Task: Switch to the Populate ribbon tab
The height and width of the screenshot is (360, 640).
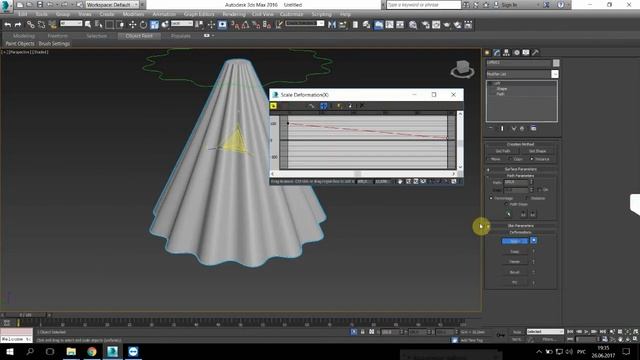Action: [181, 36]
